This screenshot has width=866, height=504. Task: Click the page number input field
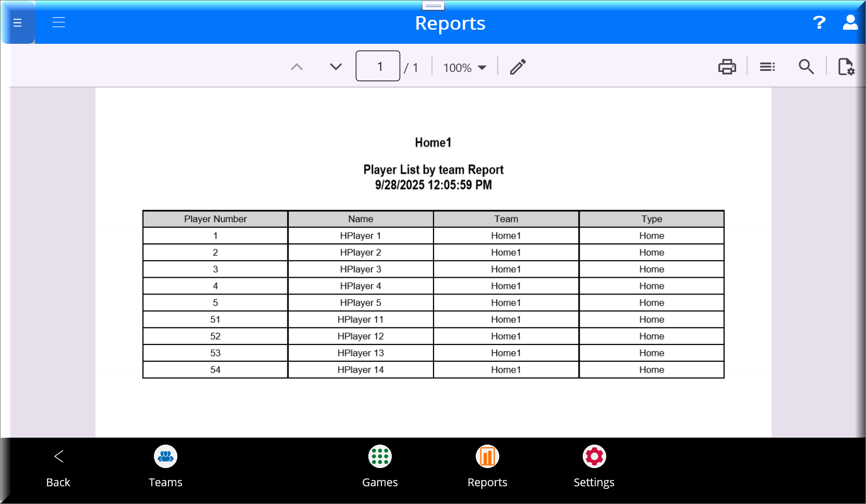[378, 66]
